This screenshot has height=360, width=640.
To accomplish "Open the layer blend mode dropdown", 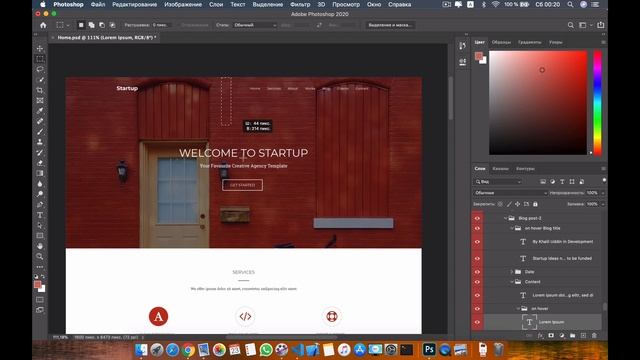I will pos(510,193).
